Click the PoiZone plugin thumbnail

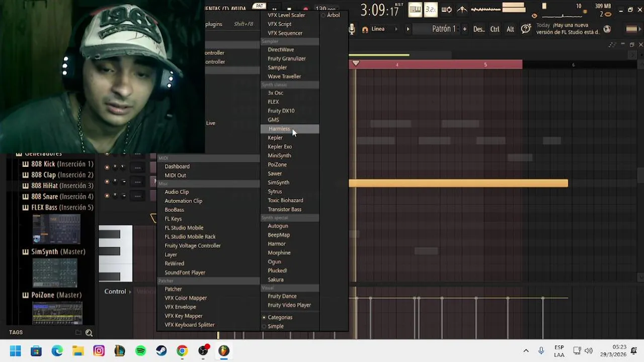pyautogui.click(x=57, y=313)
